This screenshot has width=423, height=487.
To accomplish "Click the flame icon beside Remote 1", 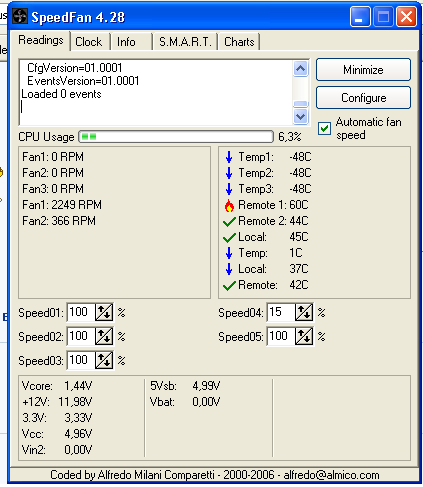I will click(229, 205).
